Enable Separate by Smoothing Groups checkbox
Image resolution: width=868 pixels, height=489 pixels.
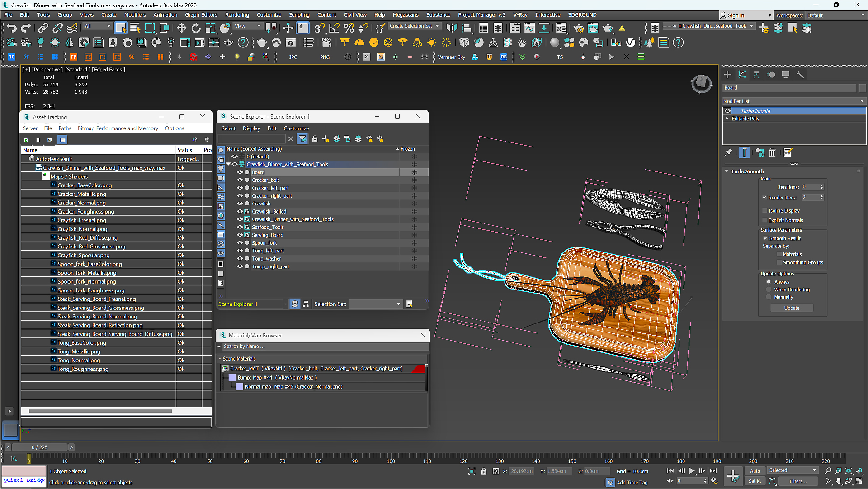[779, 263]
